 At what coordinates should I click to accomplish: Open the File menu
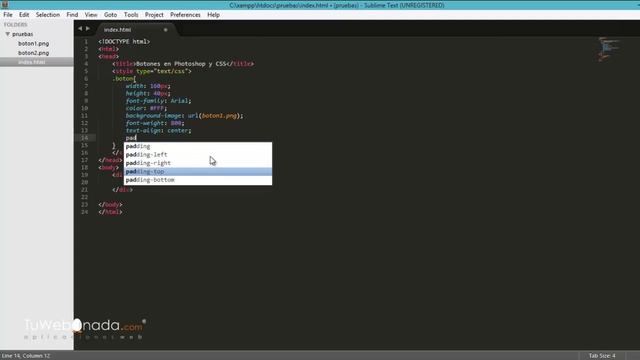[8, 15]
